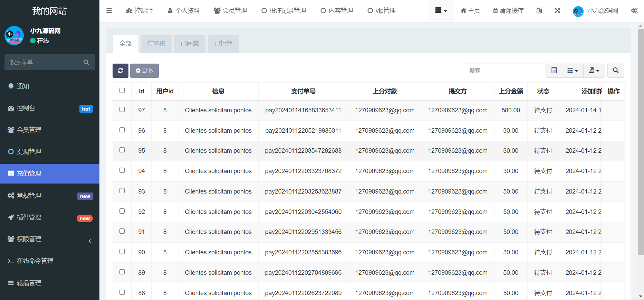The image size is (644, 300).
Task: Click the sidebar user avatar image
Action: coord(14,36)
